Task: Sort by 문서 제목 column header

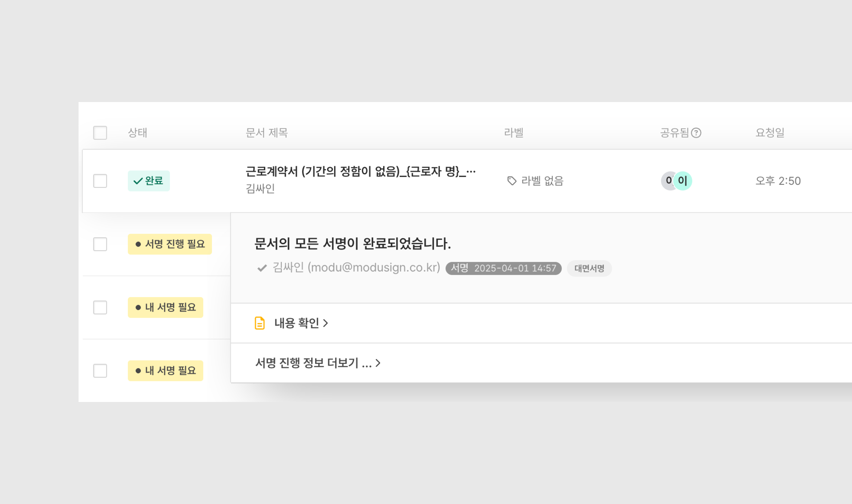Action: click(266, 133)
